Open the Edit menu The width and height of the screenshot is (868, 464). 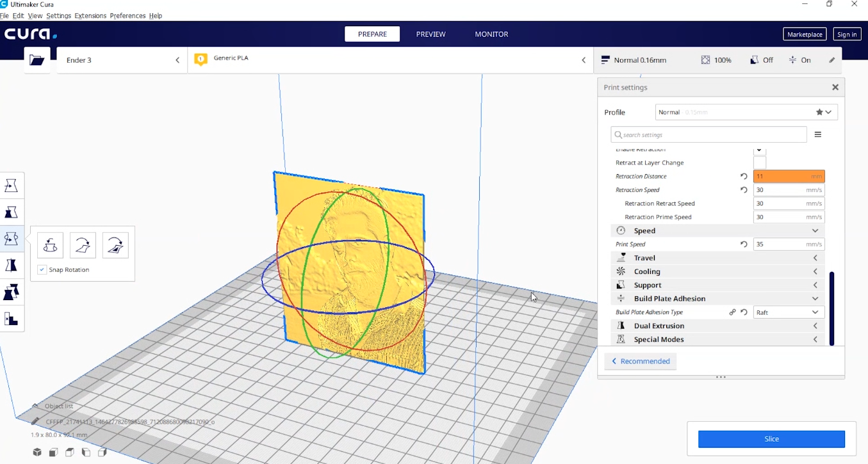(x=19, y=15)
